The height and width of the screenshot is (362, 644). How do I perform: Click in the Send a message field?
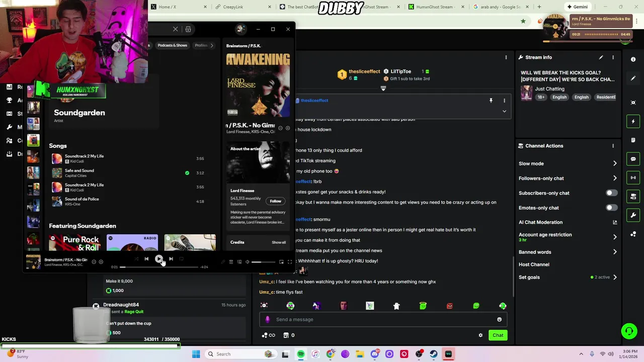(382, 319)
